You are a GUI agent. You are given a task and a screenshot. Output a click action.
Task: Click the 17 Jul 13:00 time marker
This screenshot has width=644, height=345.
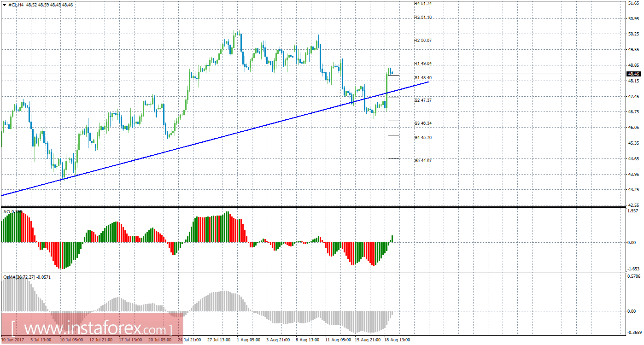(130, 340)
